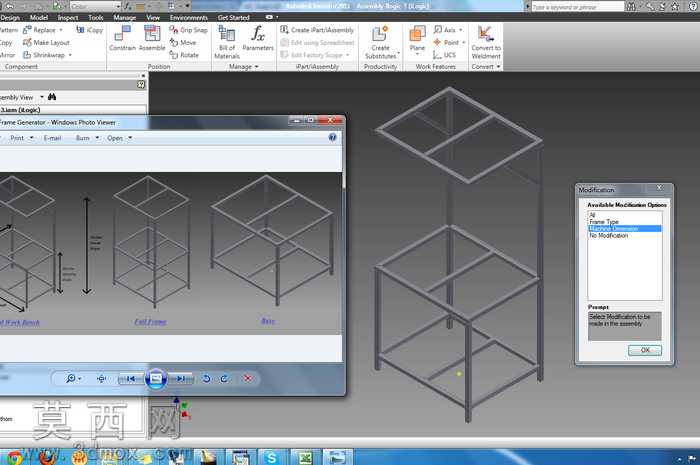The image size is (700, 465).
Task: Switch to the Manage ribbon tab
Action: tap(125, 17)
